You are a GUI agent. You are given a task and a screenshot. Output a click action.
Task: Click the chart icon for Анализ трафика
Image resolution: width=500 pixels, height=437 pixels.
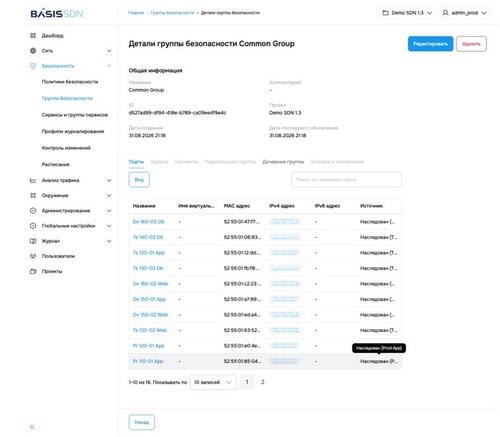pyautogui.click(x=33, y=180)
